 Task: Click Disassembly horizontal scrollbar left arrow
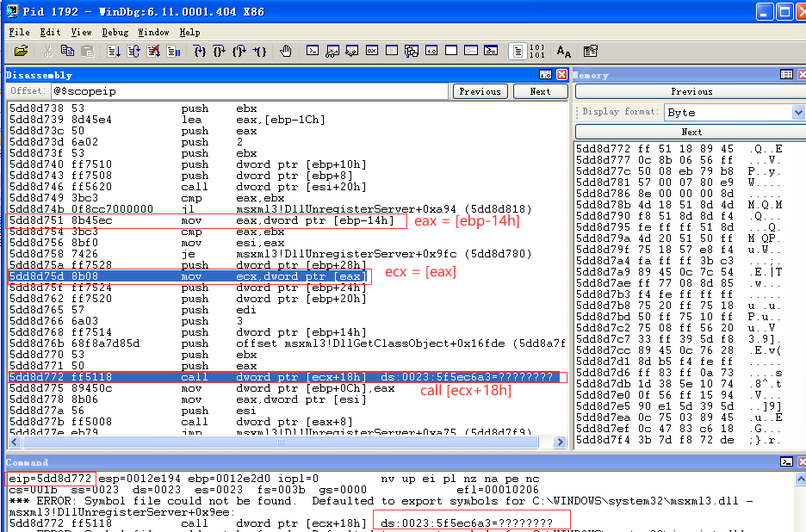pos(15,442)
